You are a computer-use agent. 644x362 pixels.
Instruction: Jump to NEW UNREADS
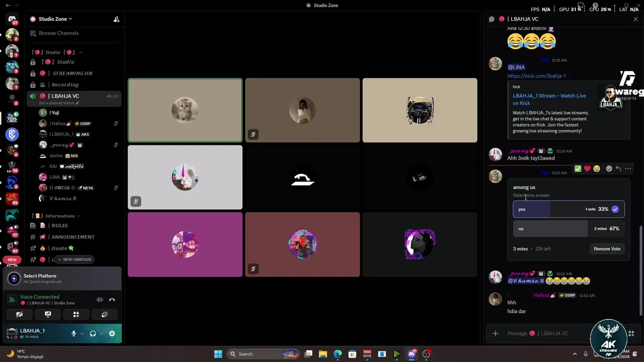[x=74, y=259]
